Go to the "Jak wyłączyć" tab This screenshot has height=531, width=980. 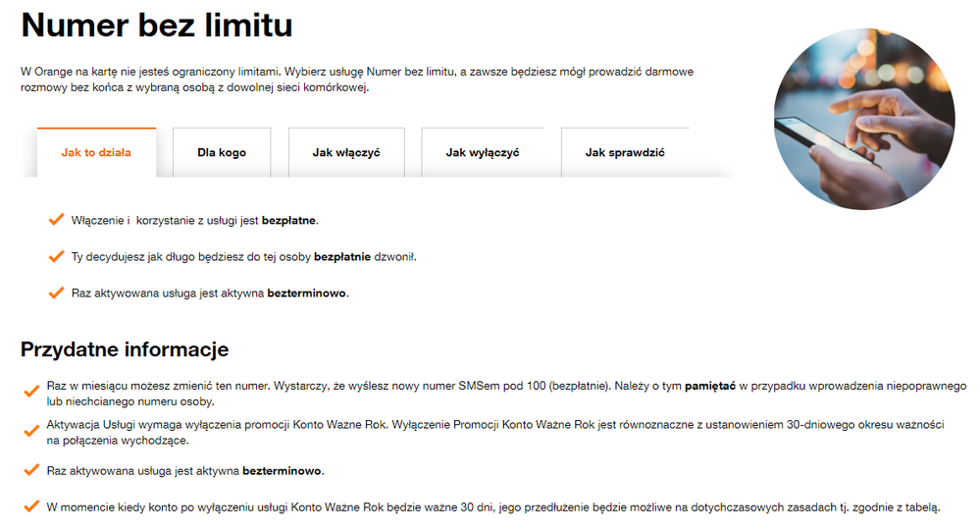[x=483, y=153]
